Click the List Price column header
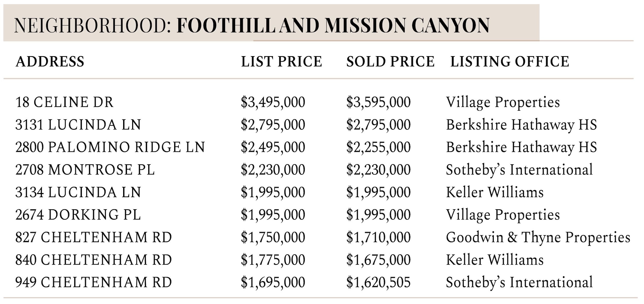Screen dimensions: 644x304 point(281,62)
